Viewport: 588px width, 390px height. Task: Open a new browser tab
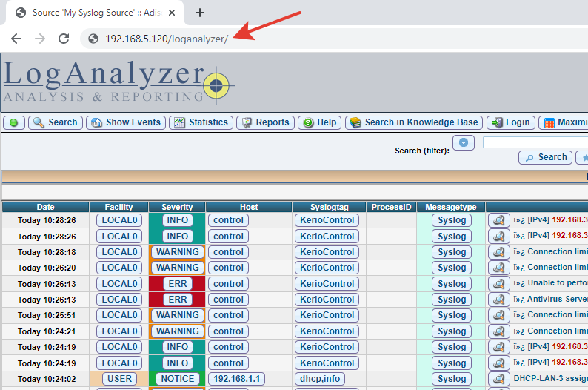point(199,13)
